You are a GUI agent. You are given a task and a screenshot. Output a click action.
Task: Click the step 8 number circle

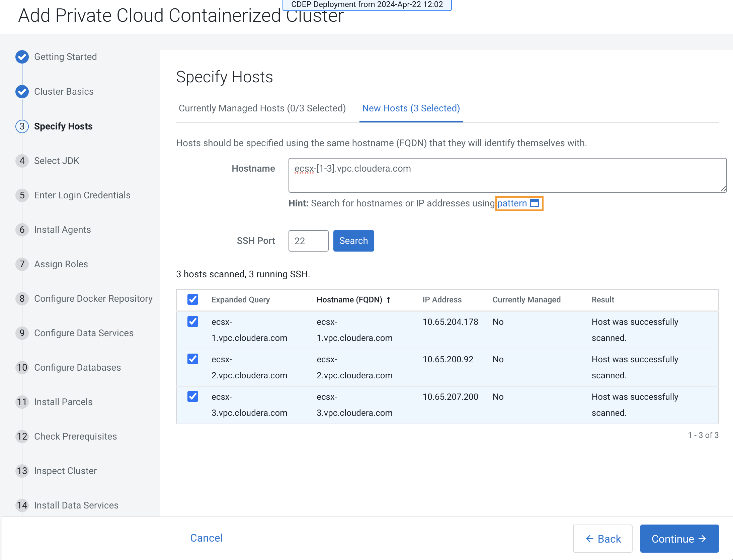[x=22, y=299]
